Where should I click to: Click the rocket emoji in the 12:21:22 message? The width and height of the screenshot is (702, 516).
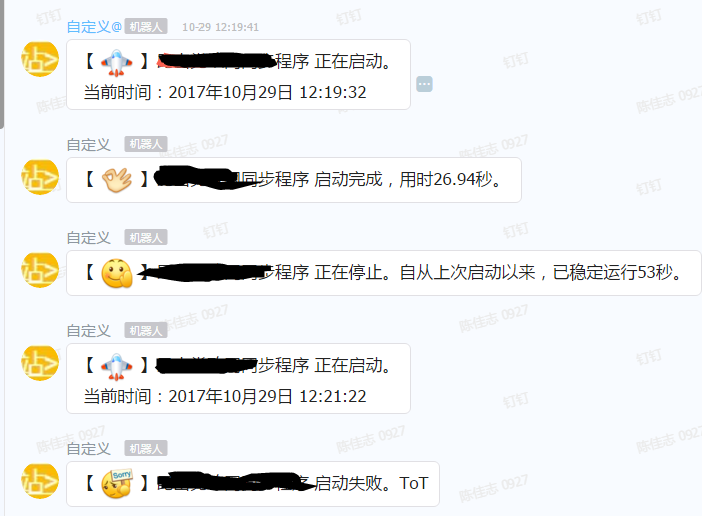point(116,367)
